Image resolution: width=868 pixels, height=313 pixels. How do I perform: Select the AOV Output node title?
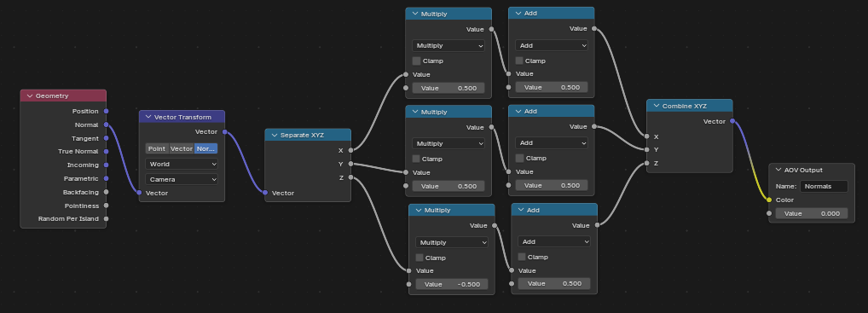coord(804,170)
